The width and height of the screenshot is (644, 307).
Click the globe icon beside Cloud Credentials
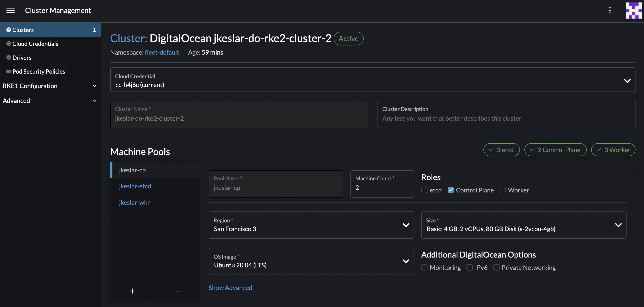pos(8,43)
